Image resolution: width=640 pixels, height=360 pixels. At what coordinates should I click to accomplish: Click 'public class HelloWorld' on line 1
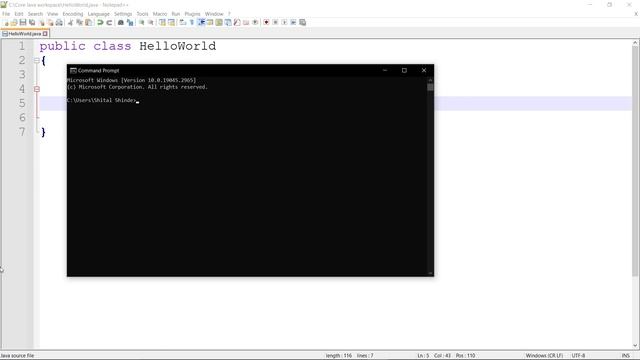pos(128,46)
